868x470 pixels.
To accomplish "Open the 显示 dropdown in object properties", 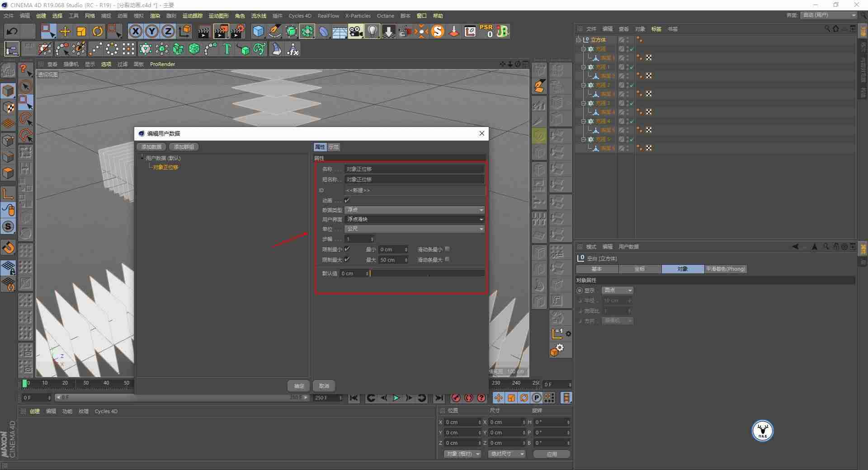I will pyautogui.click(x=617, y=290).
